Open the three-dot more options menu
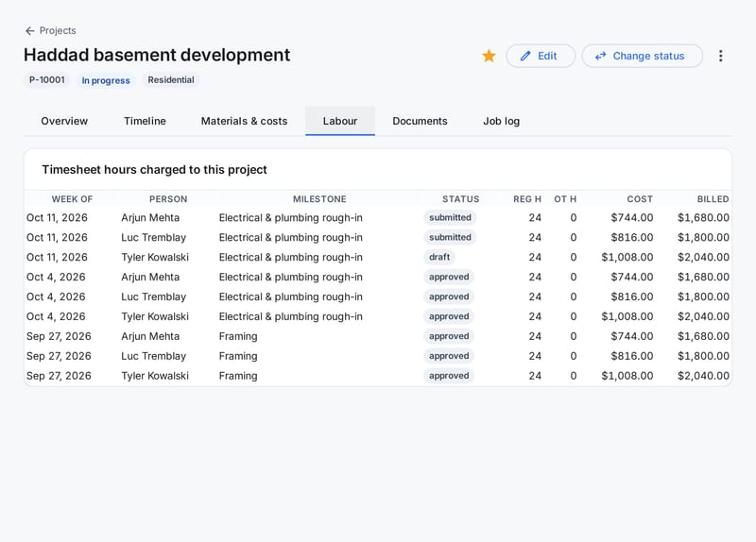Viewport: 756px width, 542px height. tap(720, 56)
